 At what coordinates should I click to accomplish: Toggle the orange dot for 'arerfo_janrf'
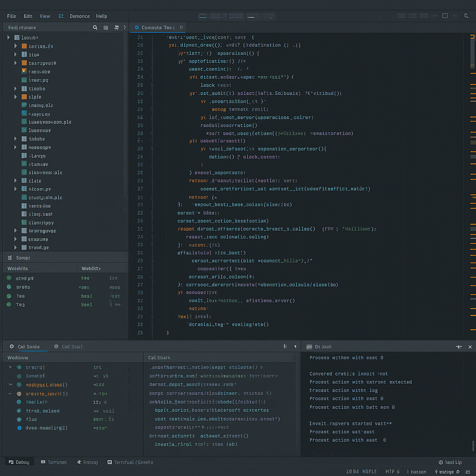point(19,394)
